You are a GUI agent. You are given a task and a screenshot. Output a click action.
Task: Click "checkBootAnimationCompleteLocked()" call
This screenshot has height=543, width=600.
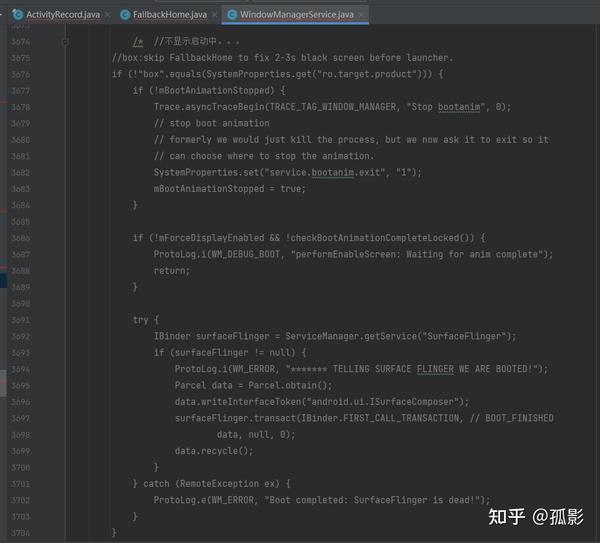(x=382, y=238)
